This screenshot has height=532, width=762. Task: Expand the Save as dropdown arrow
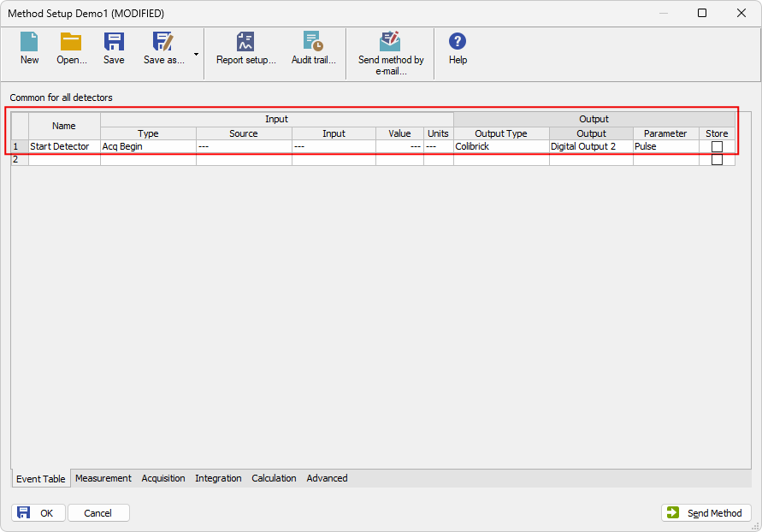(196, 54)
